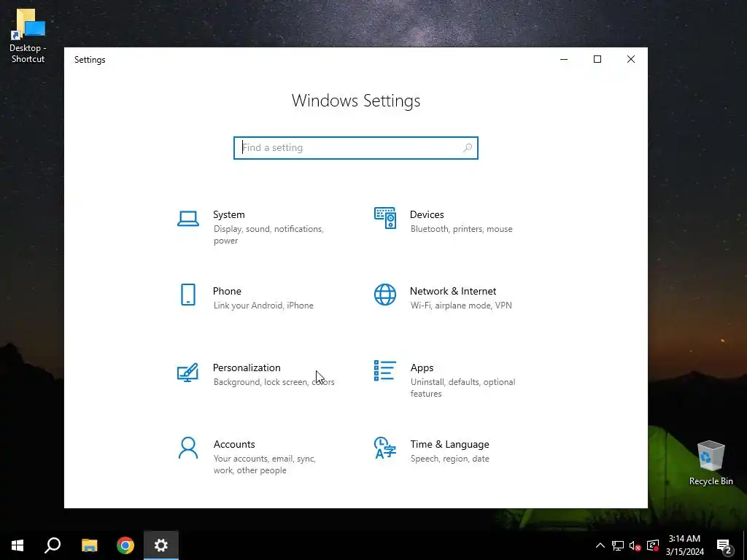This screenshot has height=560, width=747.
Task: Open the Apps category title
Action: click(422, 367)
